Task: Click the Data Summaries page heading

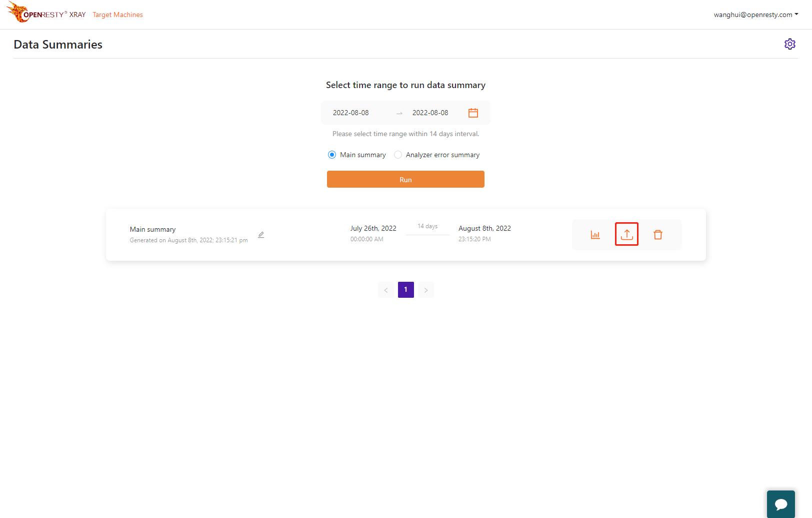Action: 58,45
